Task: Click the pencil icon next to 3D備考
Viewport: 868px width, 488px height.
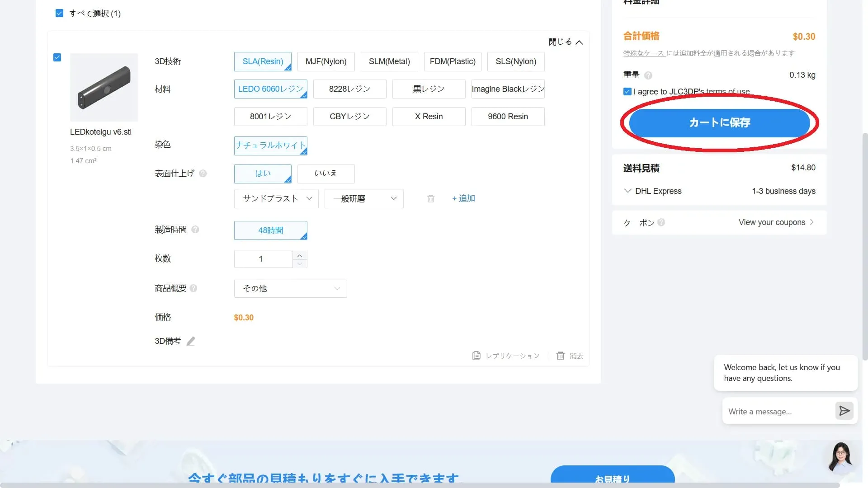Action: click(x=191, y=342)
